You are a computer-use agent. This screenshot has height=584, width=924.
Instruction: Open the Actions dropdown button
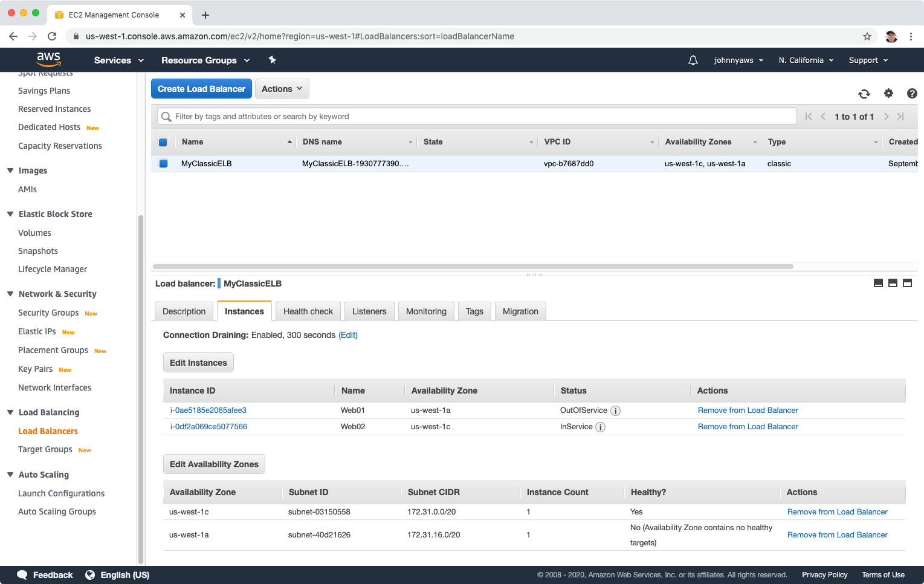[282, 89]
